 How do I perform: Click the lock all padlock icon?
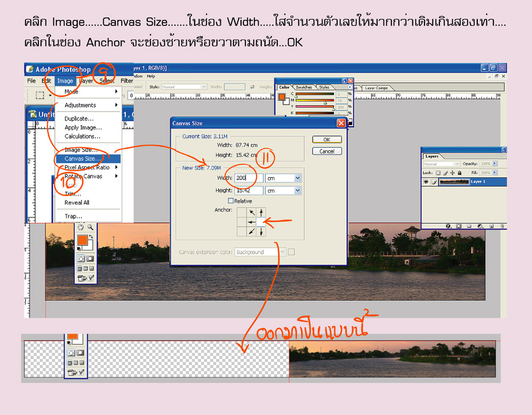[460, 173]
